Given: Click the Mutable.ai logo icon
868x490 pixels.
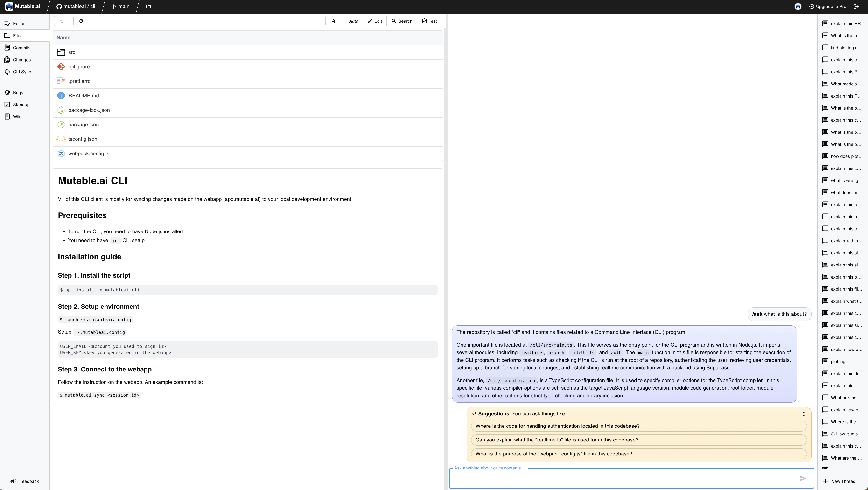Looking at the screenshot, I should click(9, 7).
